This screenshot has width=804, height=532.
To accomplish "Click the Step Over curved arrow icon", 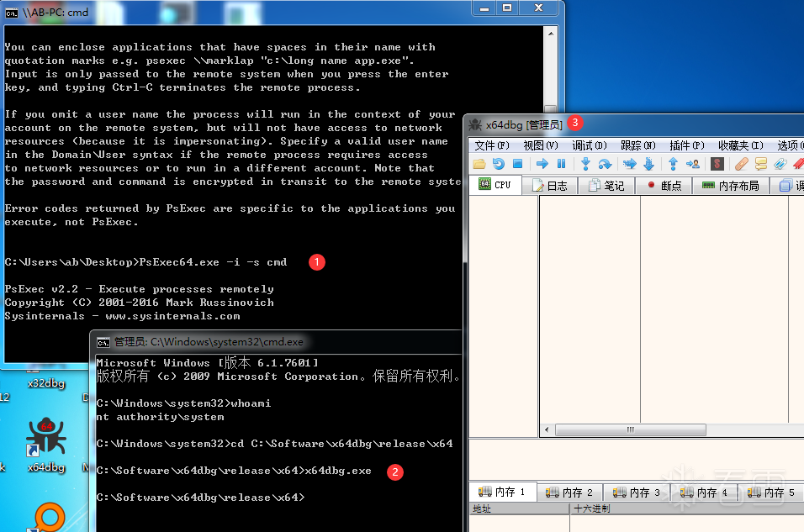I will pyautogui.click(x=605, y=164).
